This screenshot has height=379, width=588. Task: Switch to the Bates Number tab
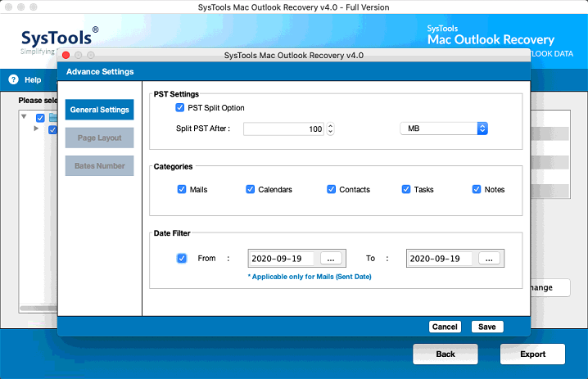click(x=99, y=165)
